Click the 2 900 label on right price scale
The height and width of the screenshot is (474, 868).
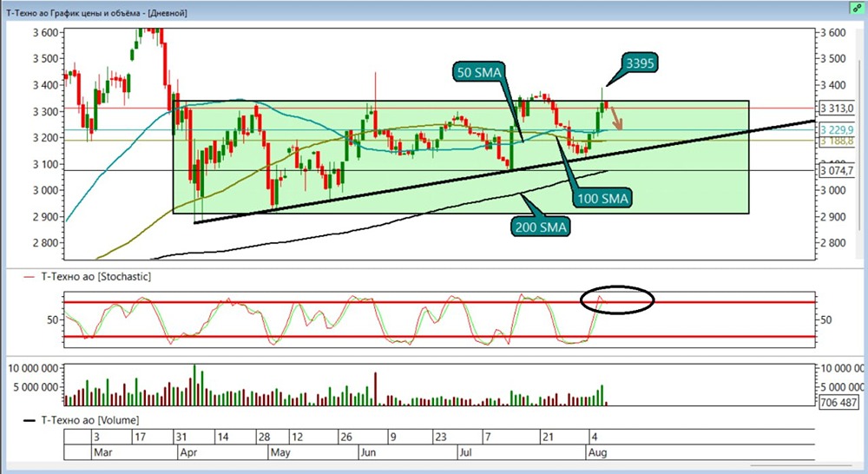pos(833,216)
